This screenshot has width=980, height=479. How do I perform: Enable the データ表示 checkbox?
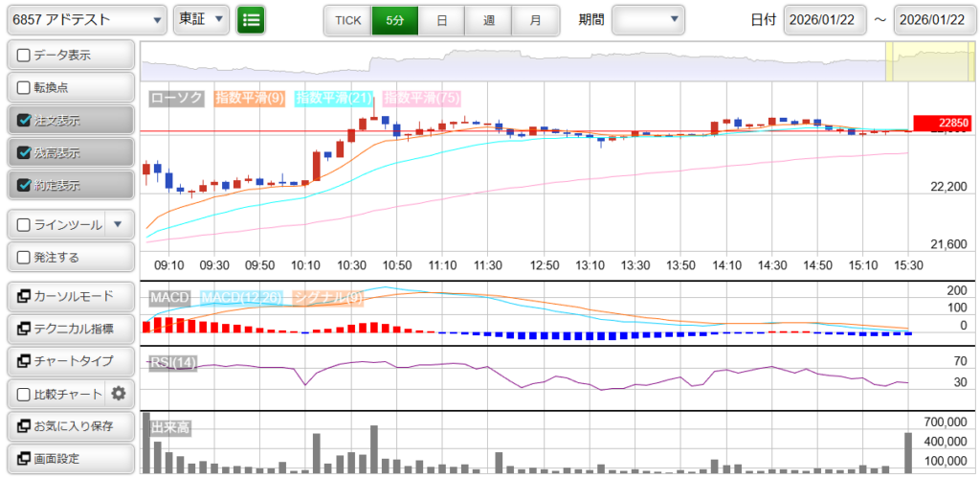tap(25, 56)
